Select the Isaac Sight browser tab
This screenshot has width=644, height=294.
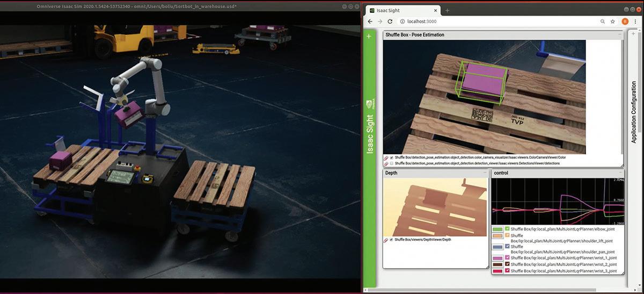pos(402,10)
